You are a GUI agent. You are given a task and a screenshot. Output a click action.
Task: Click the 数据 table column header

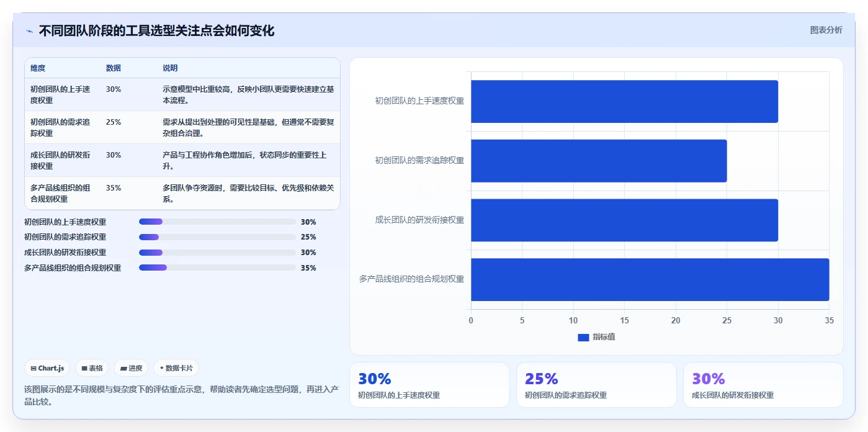114,68
